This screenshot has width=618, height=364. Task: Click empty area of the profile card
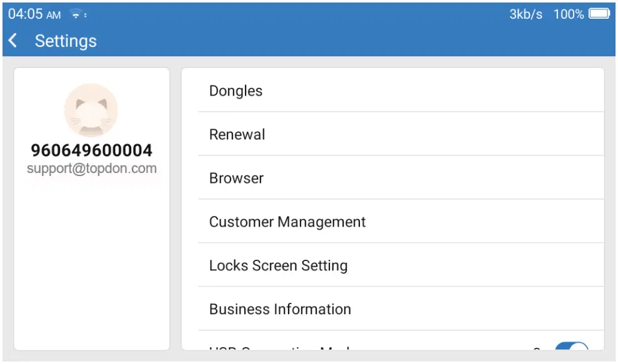point(91,262)
